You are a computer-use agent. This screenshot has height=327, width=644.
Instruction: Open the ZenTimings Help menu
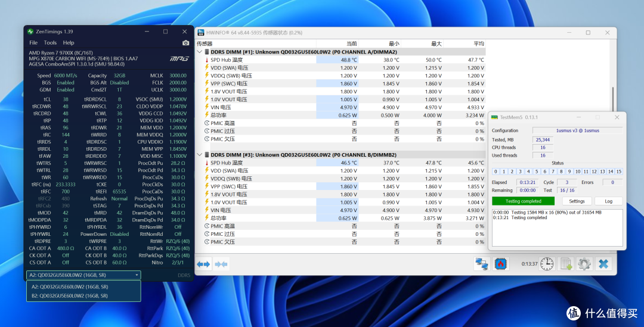coord(69,43)
